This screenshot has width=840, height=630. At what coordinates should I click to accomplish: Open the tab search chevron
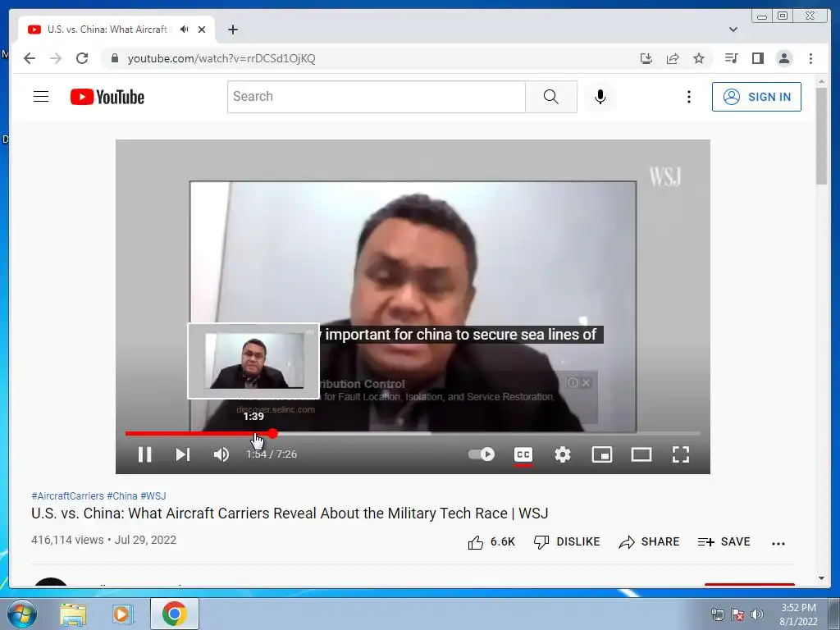(x=733, y=30)
